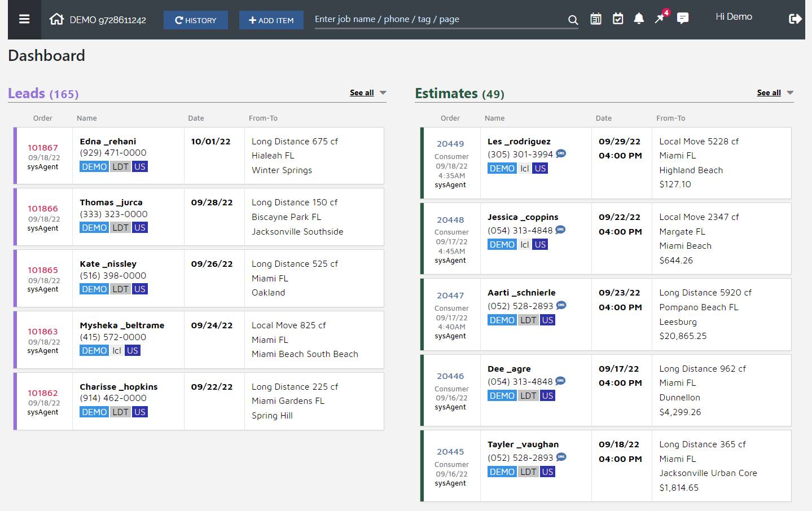The image size is (812, 511).
Task: Open estimate order 20447
Action: pos(450,296)
